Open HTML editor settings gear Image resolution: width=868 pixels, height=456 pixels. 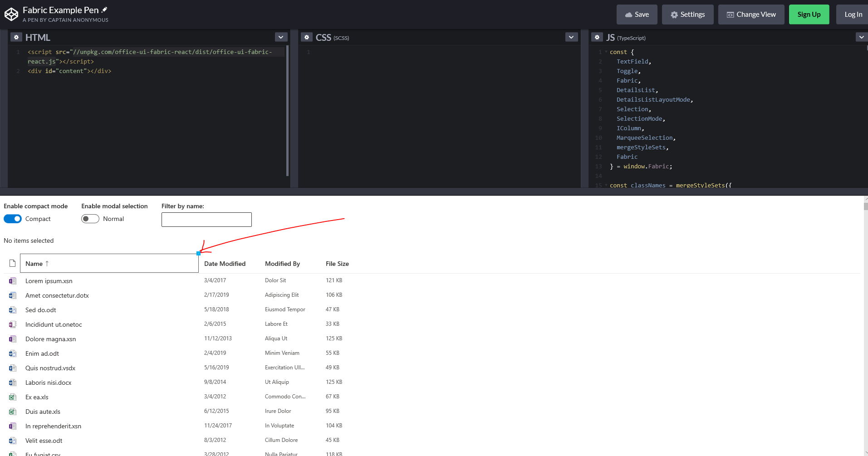point(16,37)
